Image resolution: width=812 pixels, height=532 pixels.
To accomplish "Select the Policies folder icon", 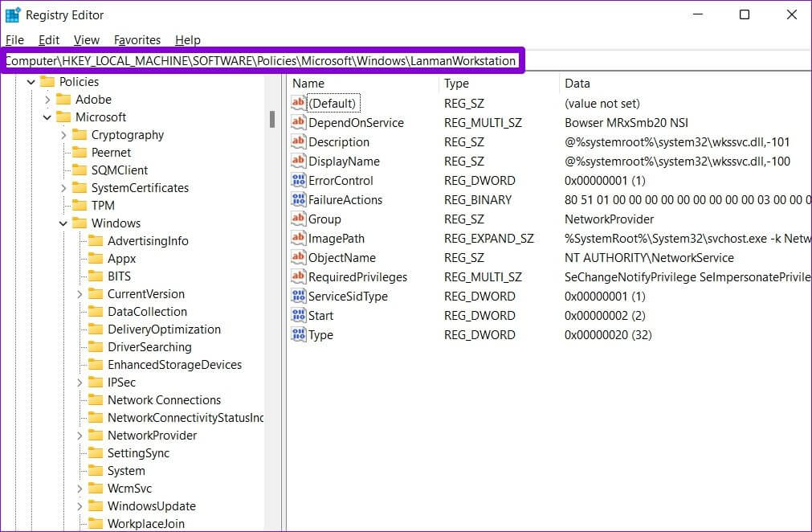I will (x=47, y=81).
